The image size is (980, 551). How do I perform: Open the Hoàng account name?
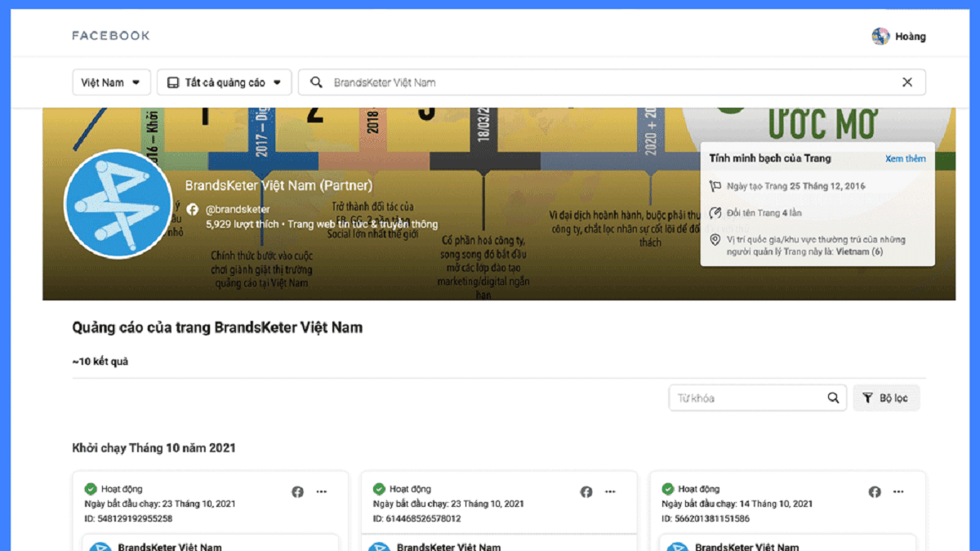tap(910, 37)
